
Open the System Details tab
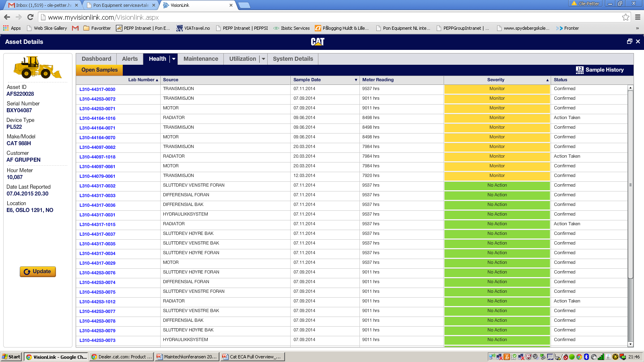293,59
